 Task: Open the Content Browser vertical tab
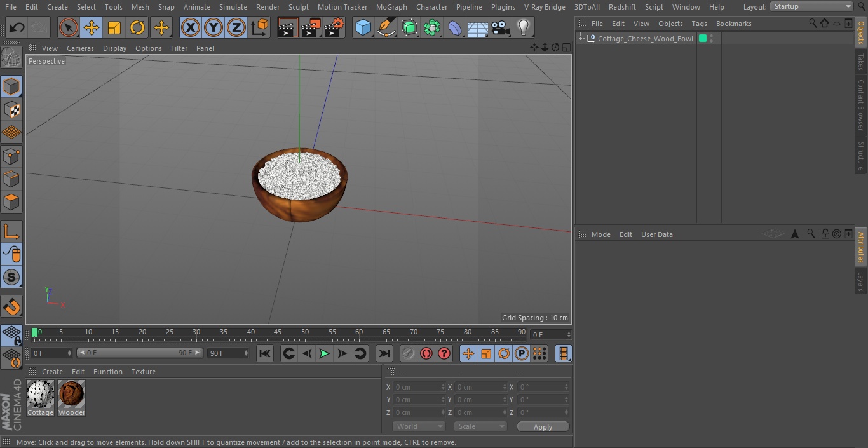tap(861, 105)
